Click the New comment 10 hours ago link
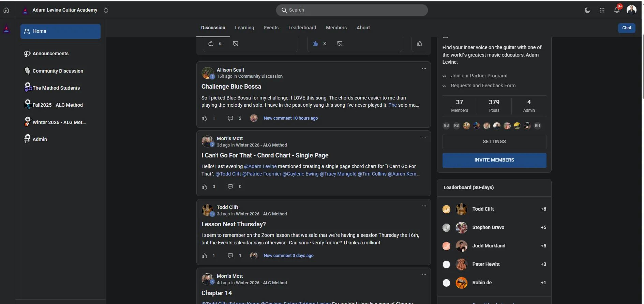Viewport: 644px width, 304px height. [291, 118]
